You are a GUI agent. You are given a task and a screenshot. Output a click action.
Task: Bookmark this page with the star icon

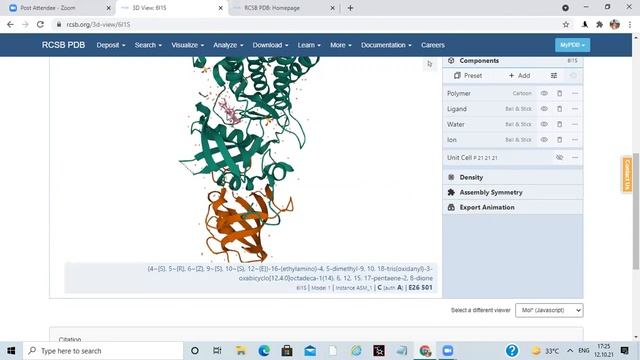tap(566, 24)
